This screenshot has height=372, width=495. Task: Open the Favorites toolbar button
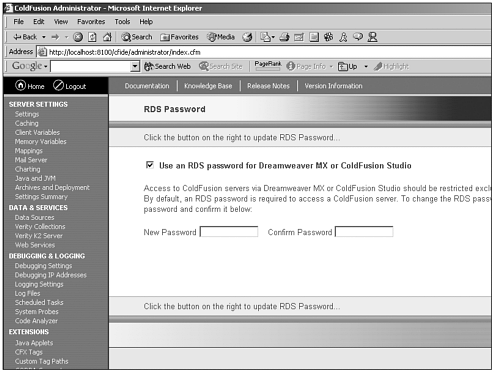(x=179, y=37)
